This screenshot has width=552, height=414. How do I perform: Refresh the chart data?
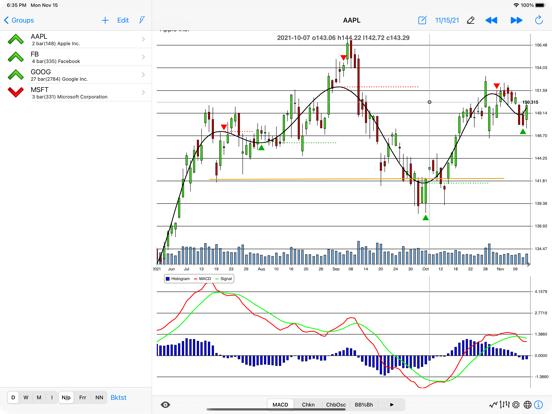[x=539, y=20]
